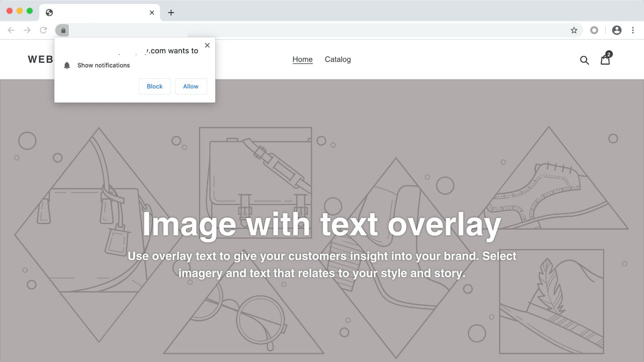Open a new browser tab
This screenshot has height=362, width=644.
(x=171, y=13)
